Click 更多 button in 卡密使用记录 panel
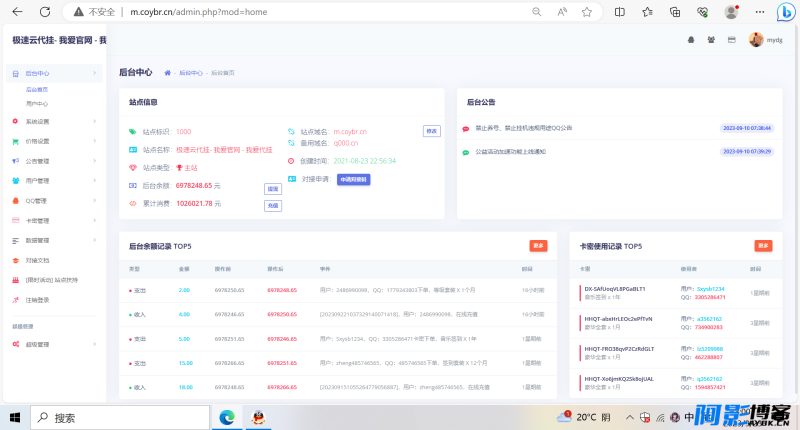This screenshot has width=800, height=430. point(763,246)
